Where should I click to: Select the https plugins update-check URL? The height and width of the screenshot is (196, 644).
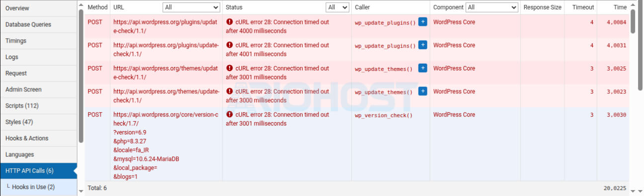[x=165, y=26]
